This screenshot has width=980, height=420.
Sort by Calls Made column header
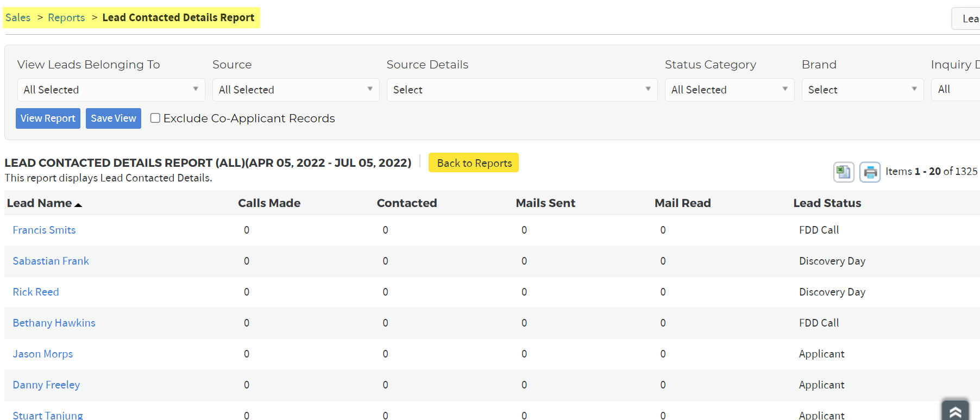269,203
